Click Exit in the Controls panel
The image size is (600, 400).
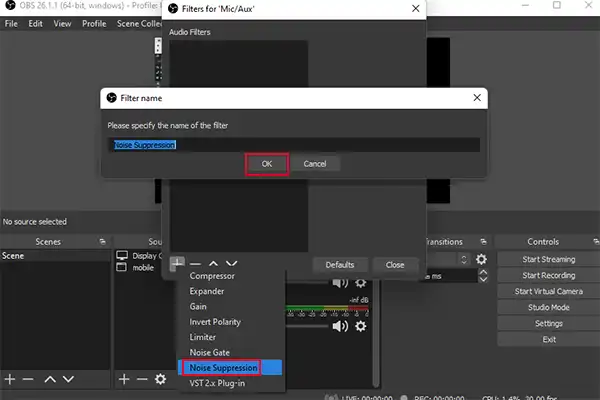pyautogui.click(x=549, y=340)
